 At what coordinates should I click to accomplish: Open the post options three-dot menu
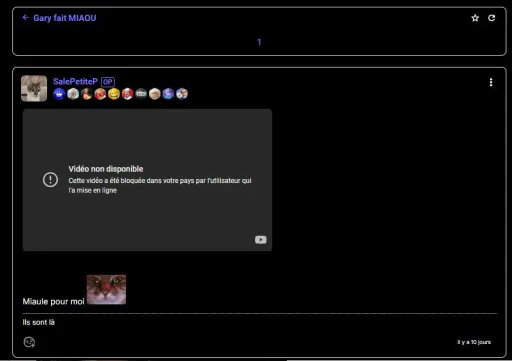coord(491,82)
